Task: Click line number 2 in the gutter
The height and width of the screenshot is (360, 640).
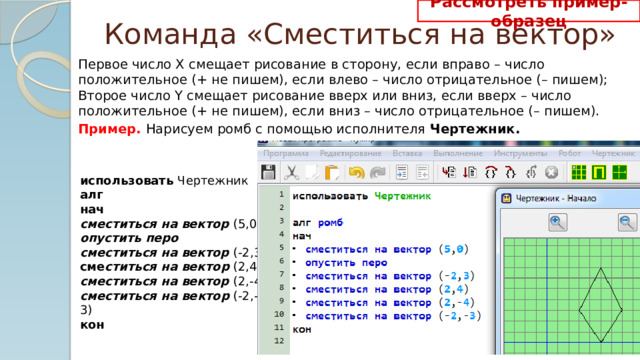Action: [281, 207]
